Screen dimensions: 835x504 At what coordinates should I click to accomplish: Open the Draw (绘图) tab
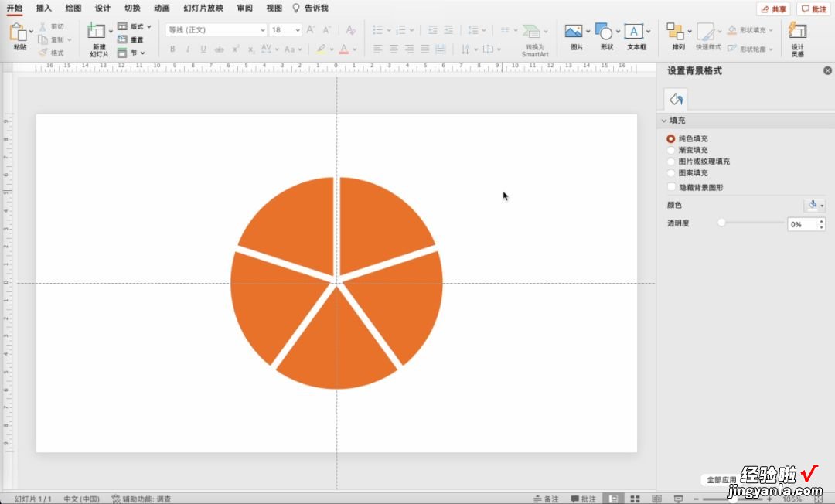[x=73, y=8]
